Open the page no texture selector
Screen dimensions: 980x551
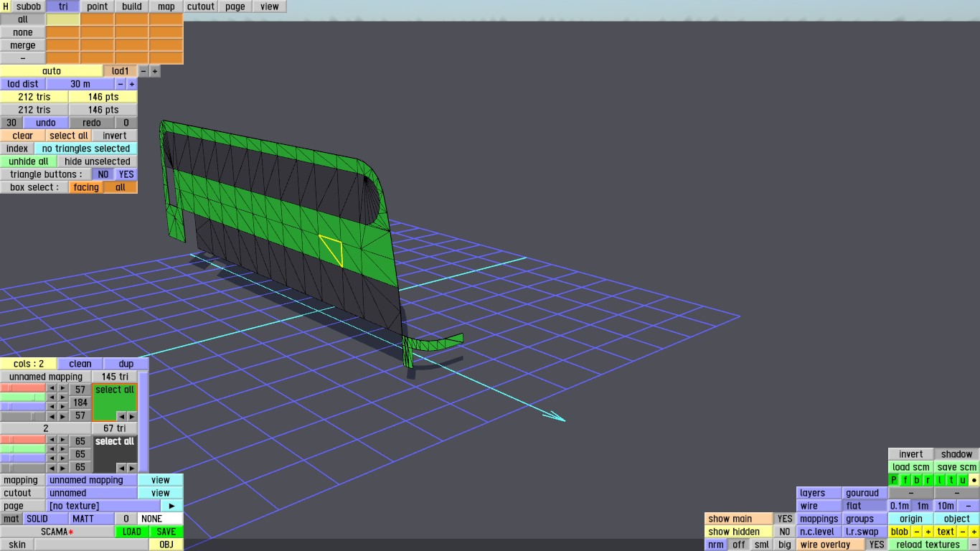(x=103, y=506)
